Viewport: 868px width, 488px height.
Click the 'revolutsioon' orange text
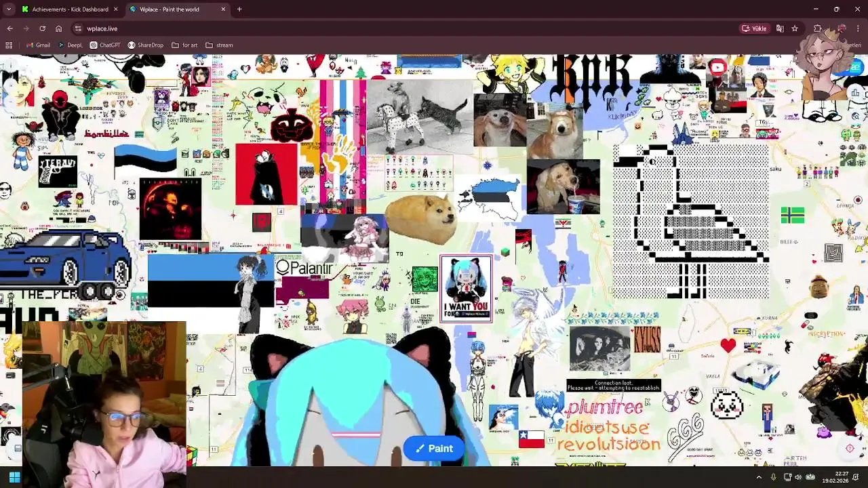[x=609, y=445]
